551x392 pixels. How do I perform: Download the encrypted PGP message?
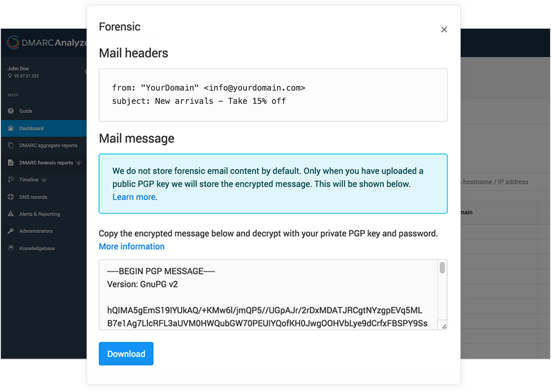point(126,354)
